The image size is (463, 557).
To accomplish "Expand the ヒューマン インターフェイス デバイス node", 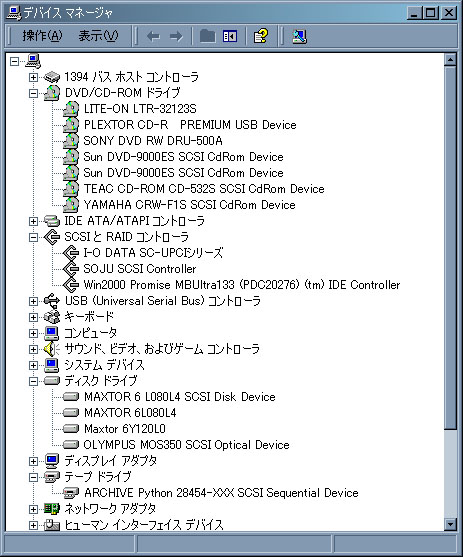I will coord(33,525).
